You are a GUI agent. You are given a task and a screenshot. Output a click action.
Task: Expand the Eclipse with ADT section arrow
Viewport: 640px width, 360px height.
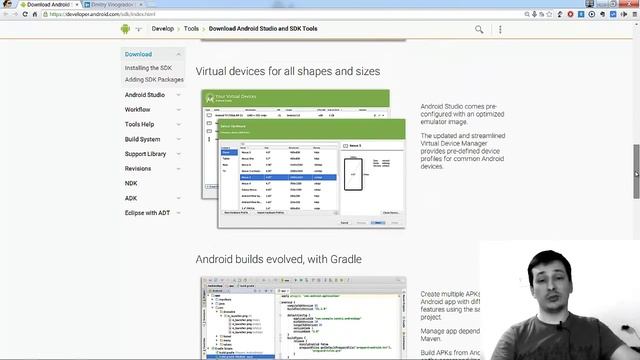tap(178, 213)
